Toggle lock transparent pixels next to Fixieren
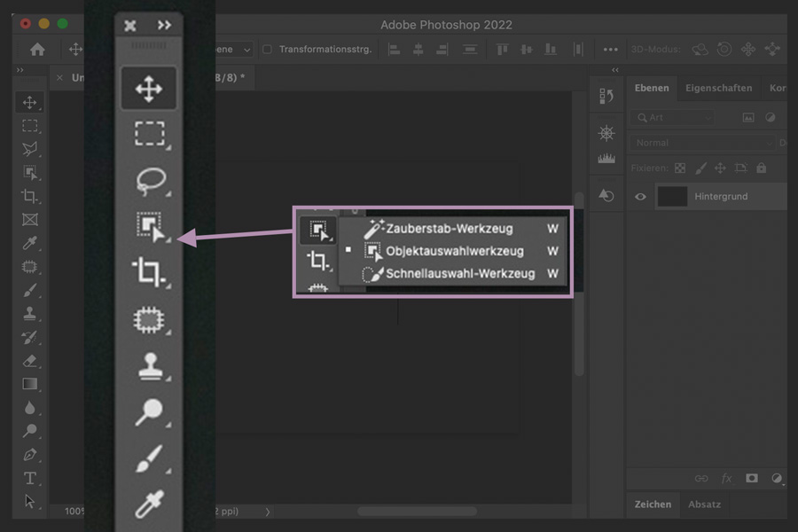 point(680,168)
